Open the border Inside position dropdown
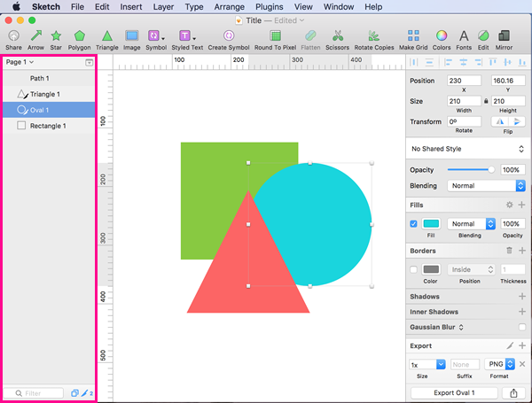This screenshot has height=403, width=532. 472,269
